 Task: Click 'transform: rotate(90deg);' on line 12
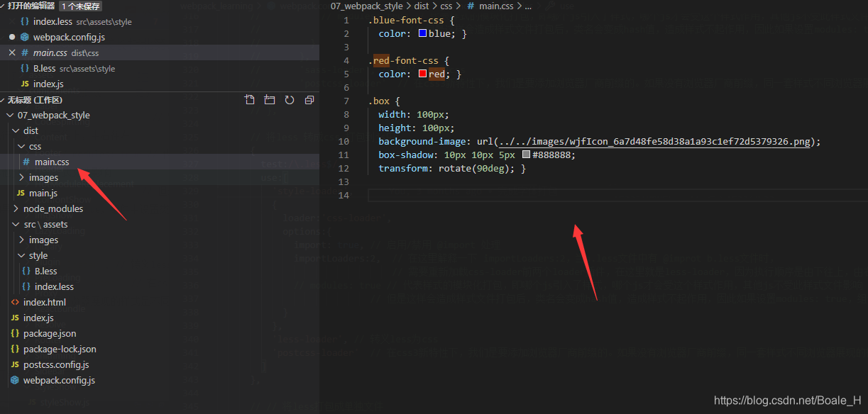(x=447, y=168)
